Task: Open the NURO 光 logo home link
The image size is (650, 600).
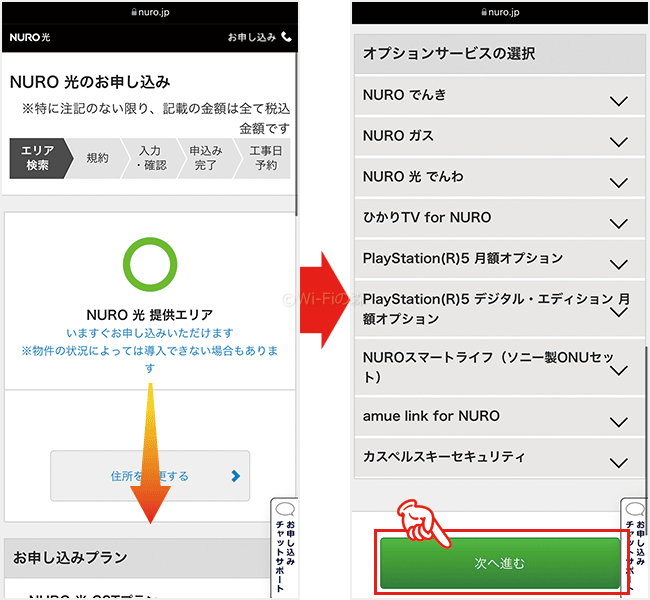Action: (x=30, y=37)
